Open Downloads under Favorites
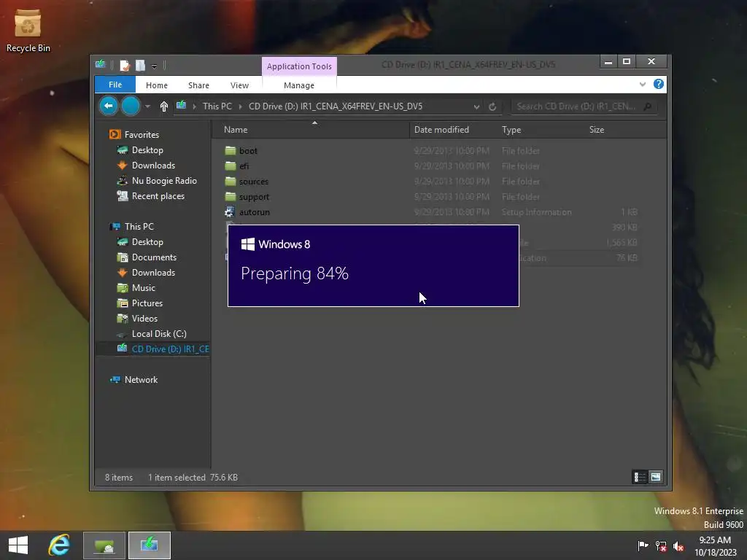Viewport: 747px width, 560px height. coord(153,166)
